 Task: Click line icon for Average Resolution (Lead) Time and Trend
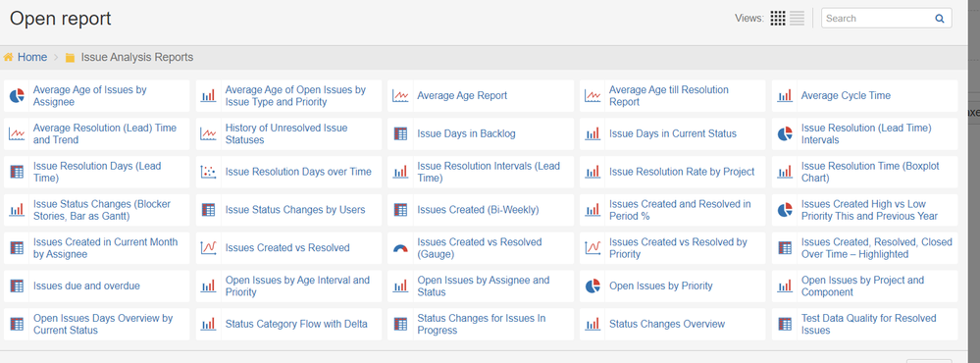pos(17,133)
